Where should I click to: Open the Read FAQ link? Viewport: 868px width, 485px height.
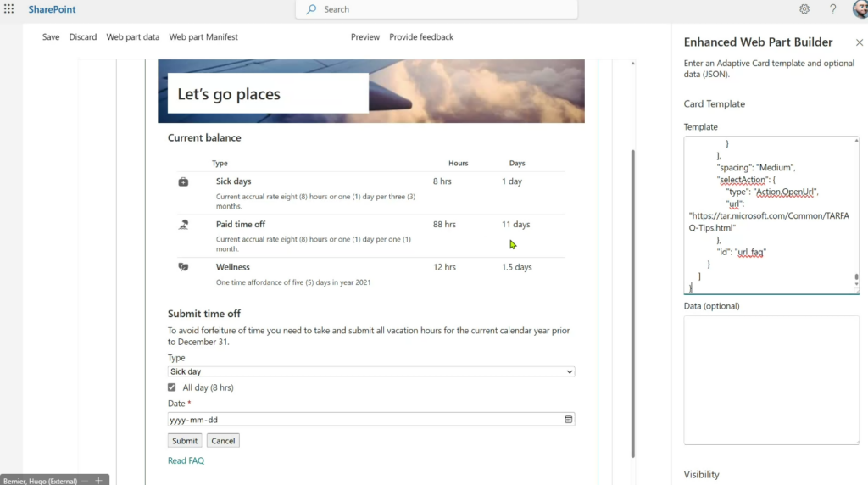pyautogui.click(x=186, y=461)
